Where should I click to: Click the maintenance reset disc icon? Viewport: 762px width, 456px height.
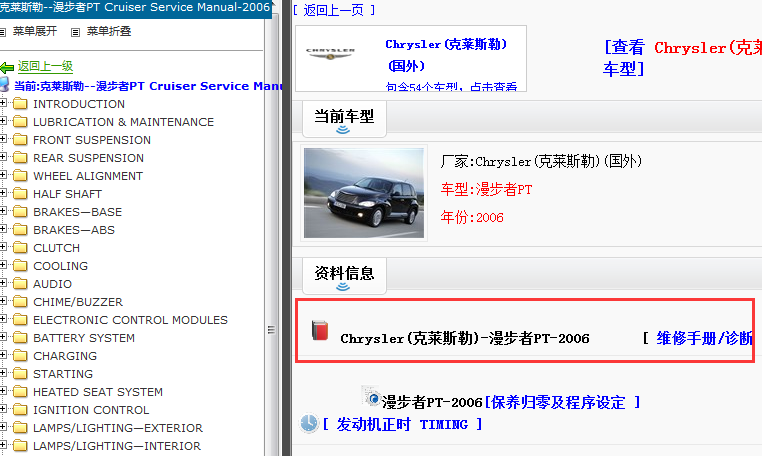374,400
